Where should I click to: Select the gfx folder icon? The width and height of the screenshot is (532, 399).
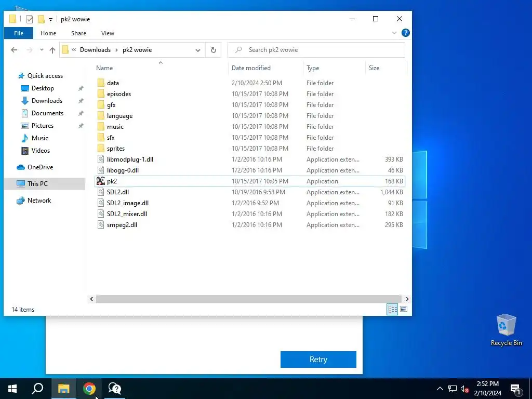[x=101, y=105]
